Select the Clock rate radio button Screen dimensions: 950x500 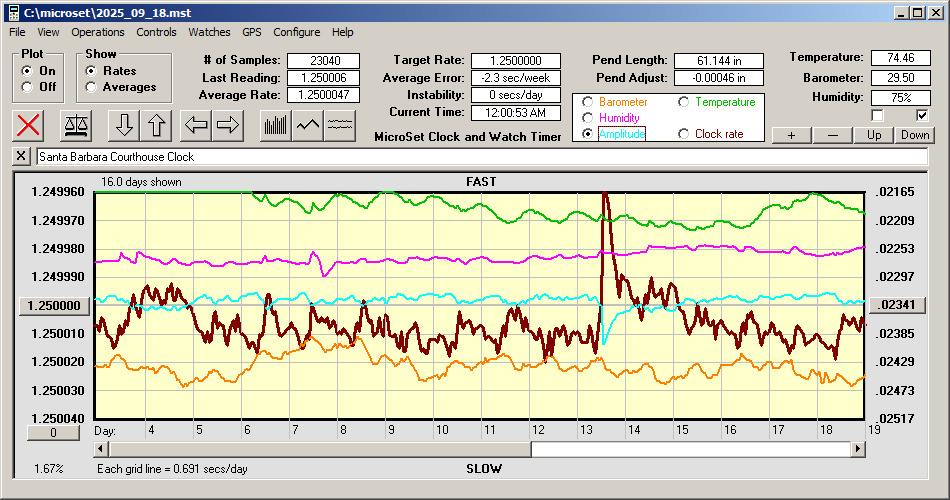click(684, 134)
